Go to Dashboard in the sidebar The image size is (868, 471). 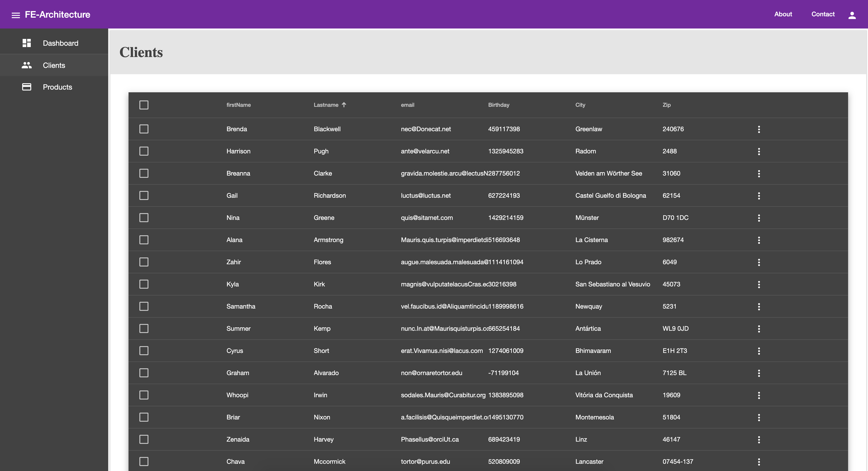click(54, 43)
